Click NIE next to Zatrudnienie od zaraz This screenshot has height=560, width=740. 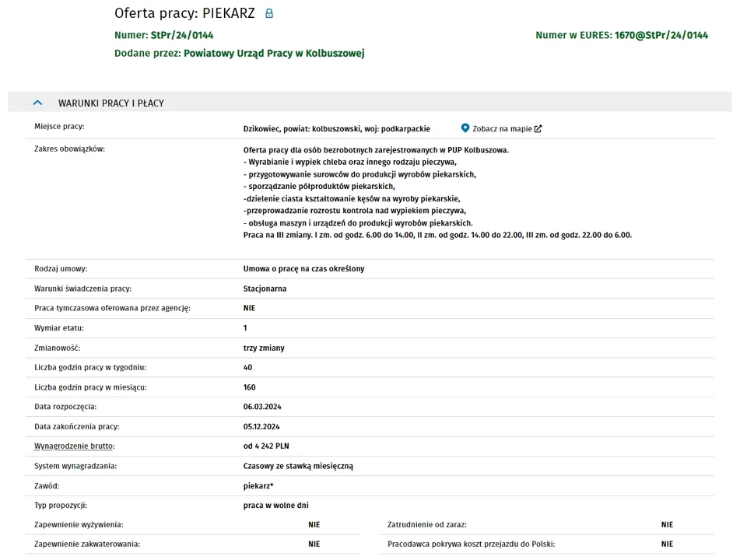[668, 525]
